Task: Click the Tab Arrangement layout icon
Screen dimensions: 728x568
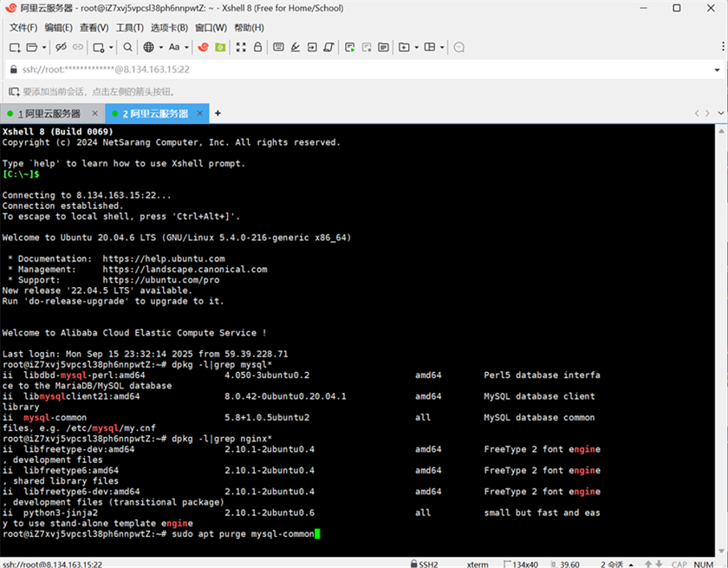Action: (x=430, y=47)
